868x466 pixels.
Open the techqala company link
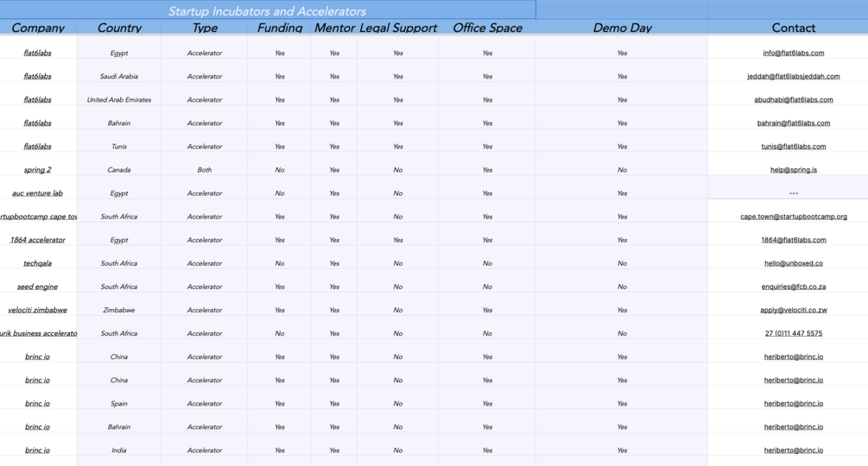coord(37,263)
